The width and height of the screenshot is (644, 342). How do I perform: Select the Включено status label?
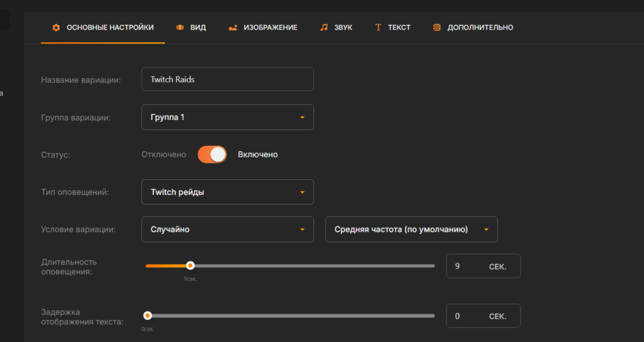257,155
